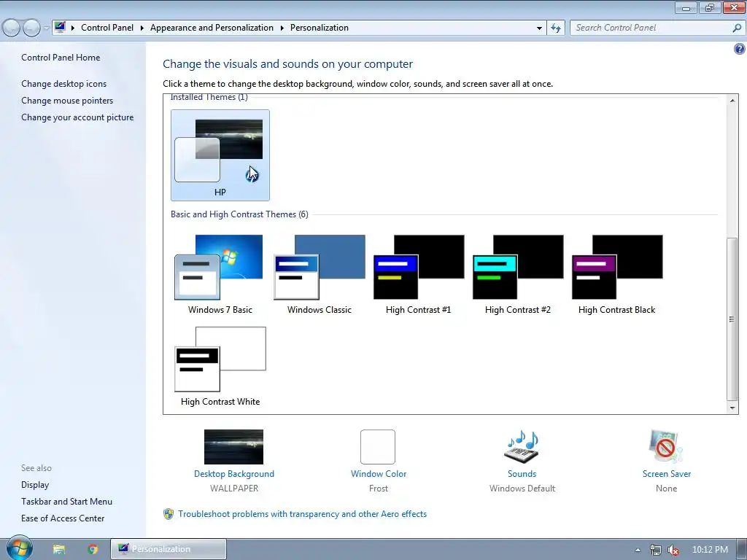Open Change your account picture
Screen dimensions: 747x560
pyautogui.click(x=77, y=117)
